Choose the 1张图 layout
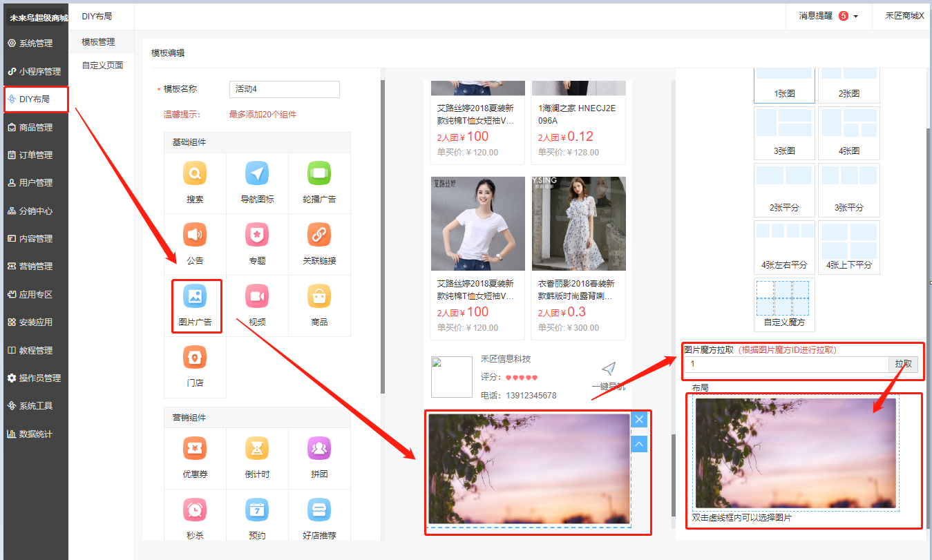The width and height of the screenshot is (932, 560). point(784,85)
